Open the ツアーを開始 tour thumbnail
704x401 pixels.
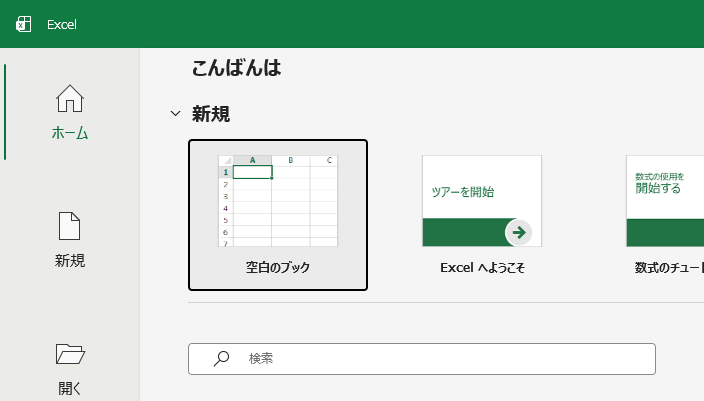(x=481, y=200)
